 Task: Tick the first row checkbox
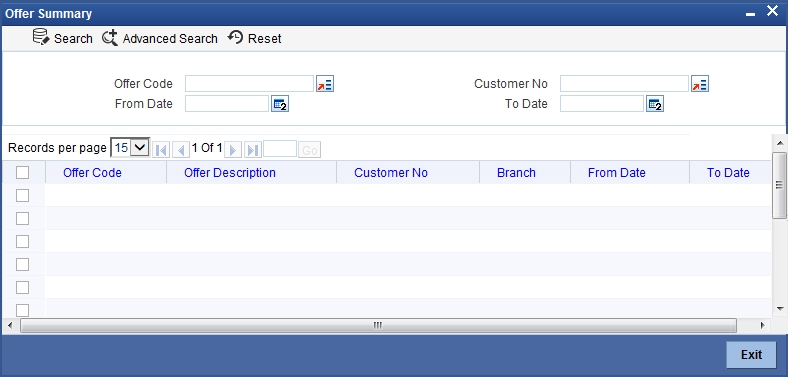[23, 195]
